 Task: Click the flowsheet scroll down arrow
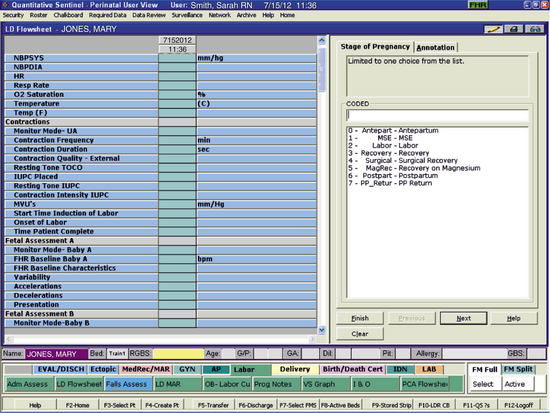coord(322,330)
